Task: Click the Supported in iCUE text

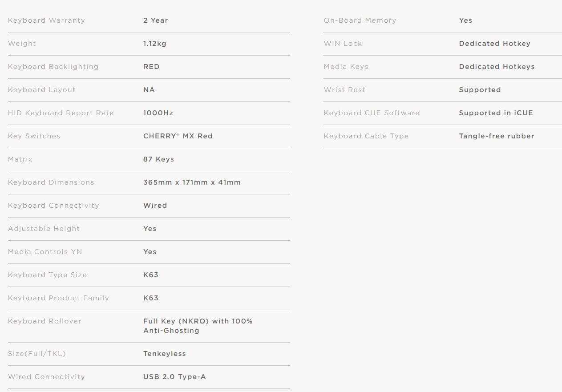Action: click(x=496, y=113)
